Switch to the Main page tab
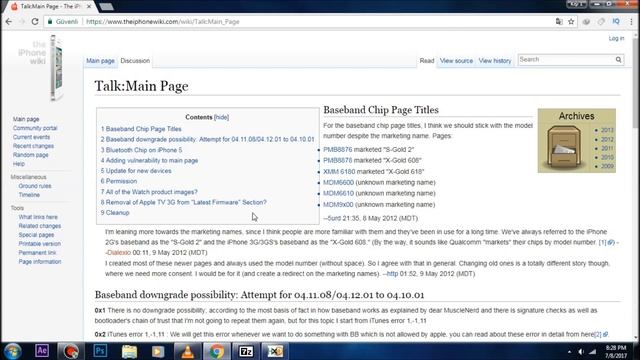The image size is (640, 360). click(100, 61)
